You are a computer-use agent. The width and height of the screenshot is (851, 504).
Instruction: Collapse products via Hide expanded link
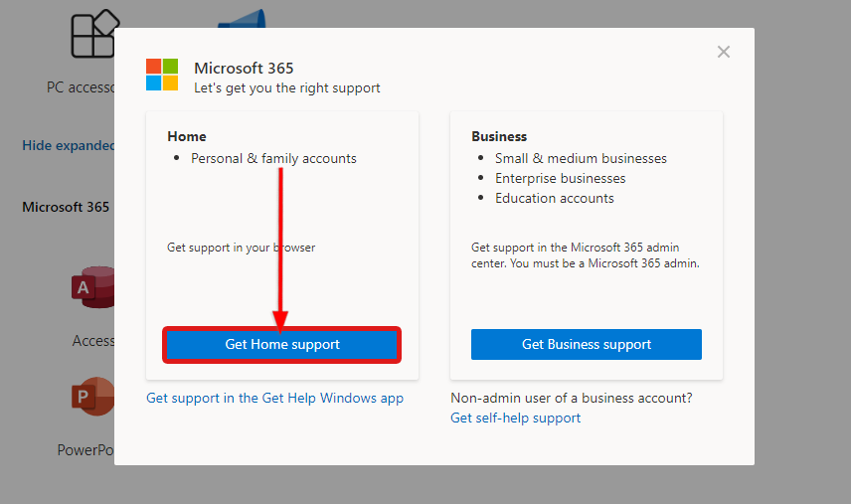[68, 145]
